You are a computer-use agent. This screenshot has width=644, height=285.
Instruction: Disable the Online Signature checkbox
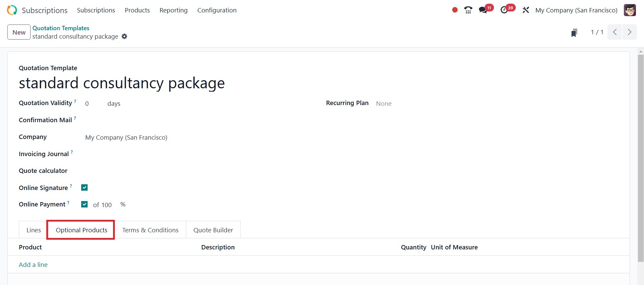pyautogui.click(x=85, y=188)
